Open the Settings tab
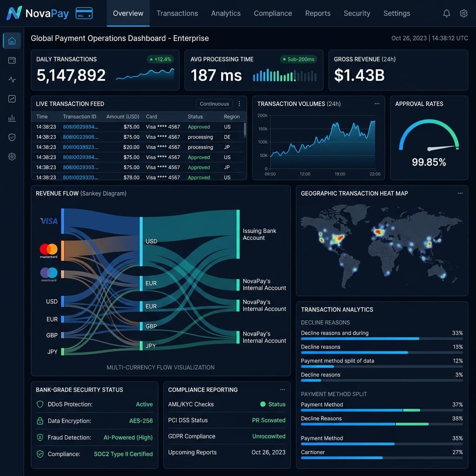The width and height of the screenshot is (476, 476). click(397, 13)
